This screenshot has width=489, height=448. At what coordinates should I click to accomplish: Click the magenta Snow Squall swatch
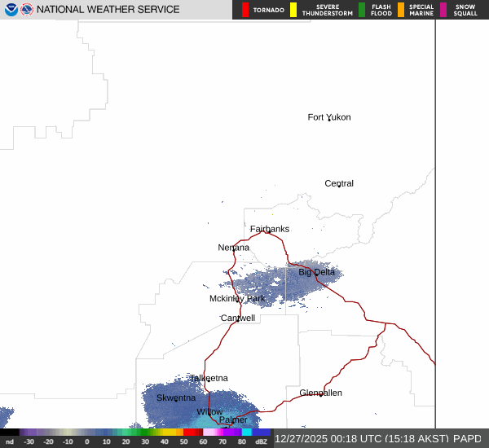pyautogui.click(x=443, y=10)
